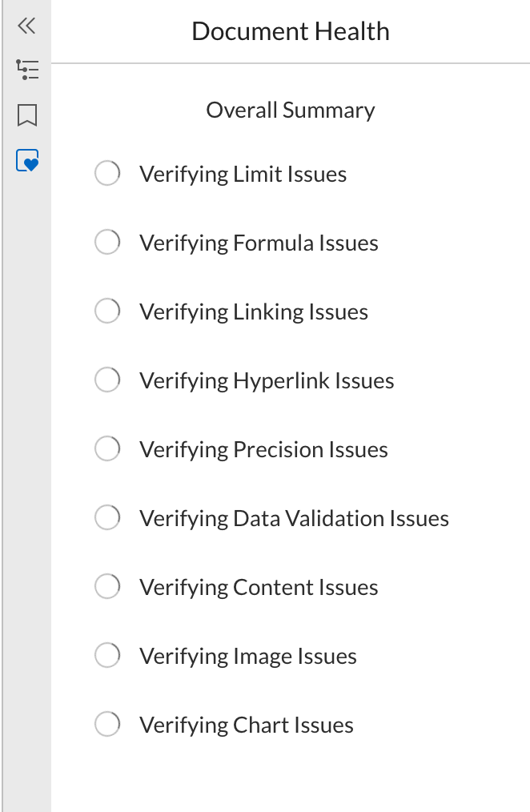Click the Overall Summary heading
530x812 pixels.
coord(291,111)
